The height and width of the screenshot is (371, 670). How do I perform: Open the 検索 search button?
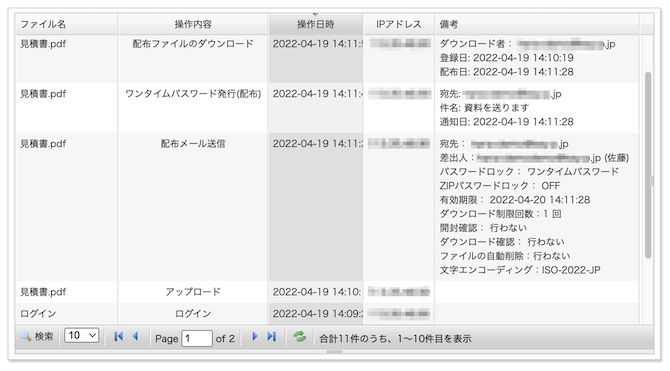coord(37,337)
